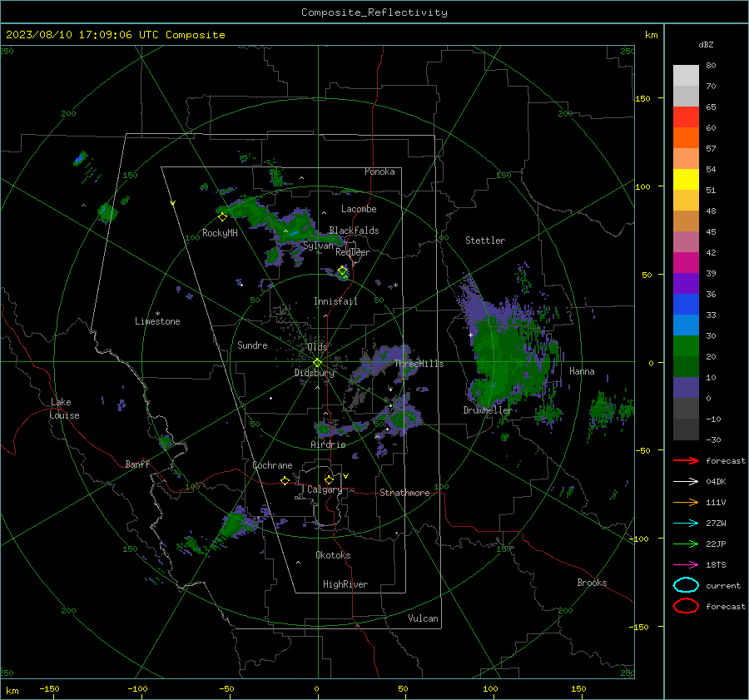This screenshot has height=700, width=749.
Task: Click the green 22JP arrow icon
Action: (x=686, y=544)
